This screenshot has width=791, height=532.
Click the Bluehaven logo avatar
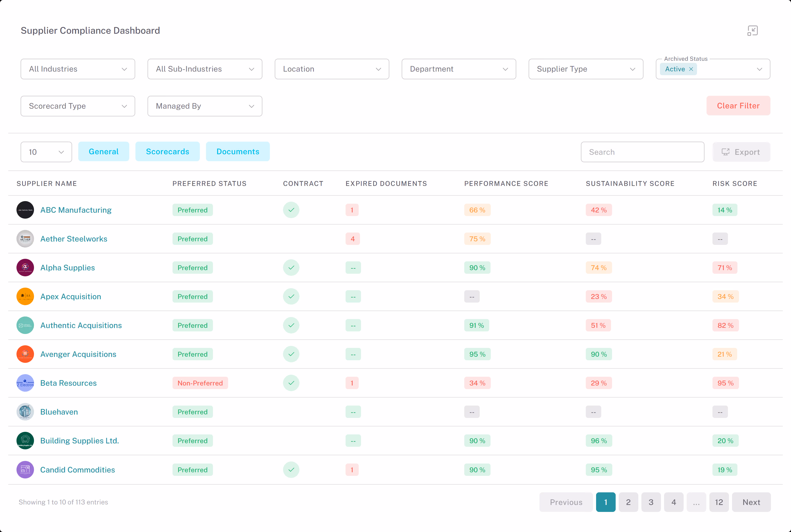point(25,412)
